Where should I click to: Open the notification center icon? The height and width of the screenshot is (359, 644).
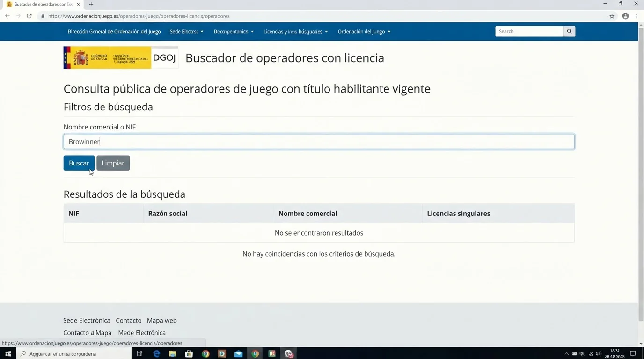[633, 354]
